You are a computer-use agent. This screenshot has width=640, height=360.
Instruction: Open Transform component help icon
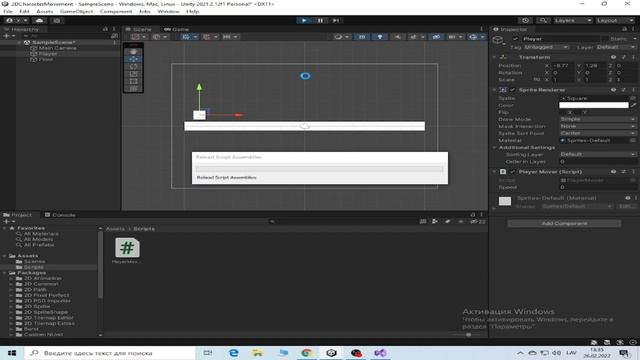[613, 57]
